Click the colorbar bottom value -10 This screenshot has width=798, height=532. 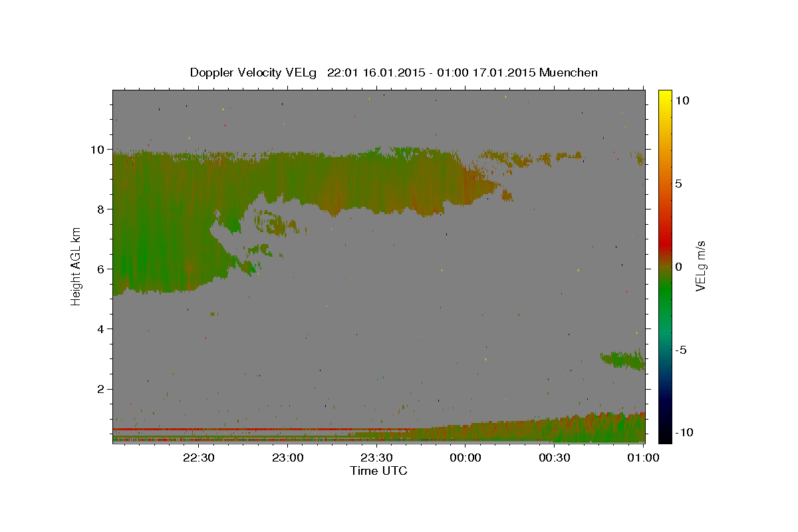(683, 433)
